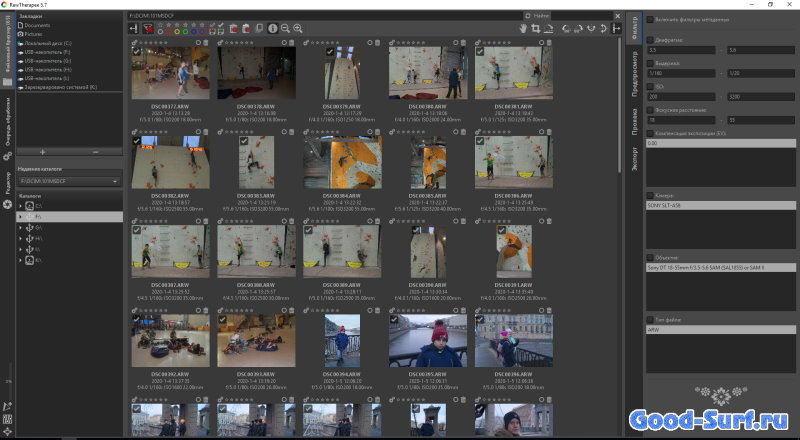
Task: Open Editor aperture icon tab
Action: [7, 205]
